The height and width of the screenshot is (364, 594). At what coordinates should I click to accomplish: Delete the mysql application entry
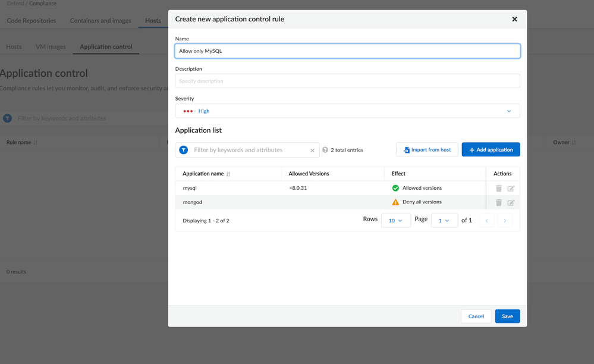point(498,189)
